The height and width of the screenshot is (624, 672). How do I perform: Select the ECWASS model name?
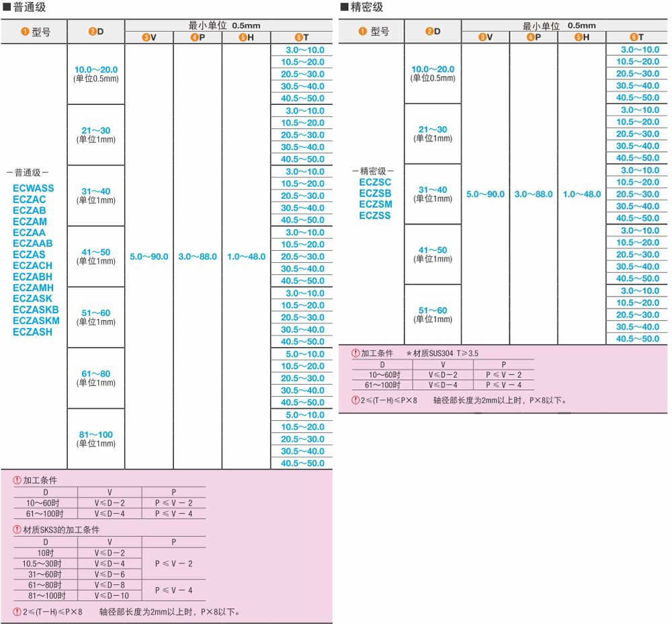[33, 188]
